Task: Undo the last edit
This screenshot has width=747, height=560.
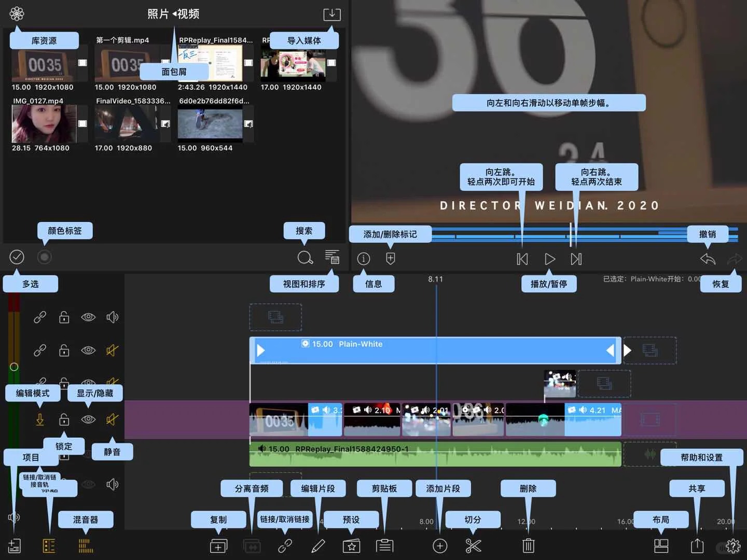Action: coord(708,258)
